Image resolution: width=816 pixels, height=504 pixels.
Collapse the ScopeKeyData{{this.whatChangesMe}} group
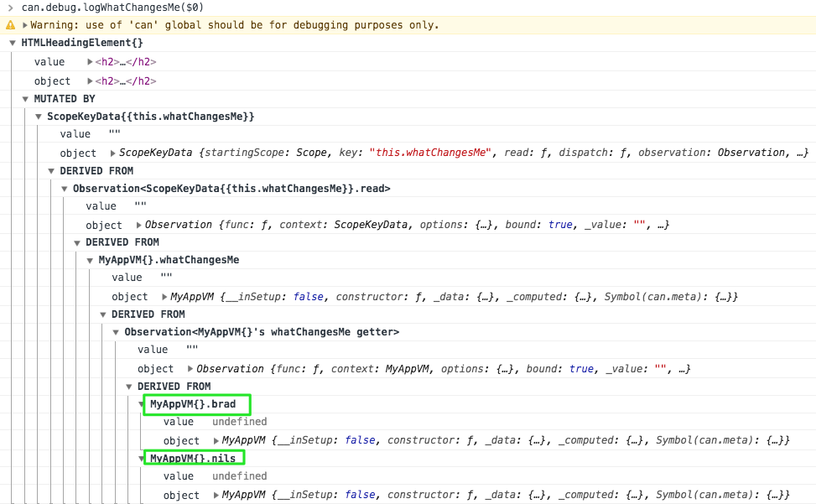pyautogui.click(x=38, y=117)
